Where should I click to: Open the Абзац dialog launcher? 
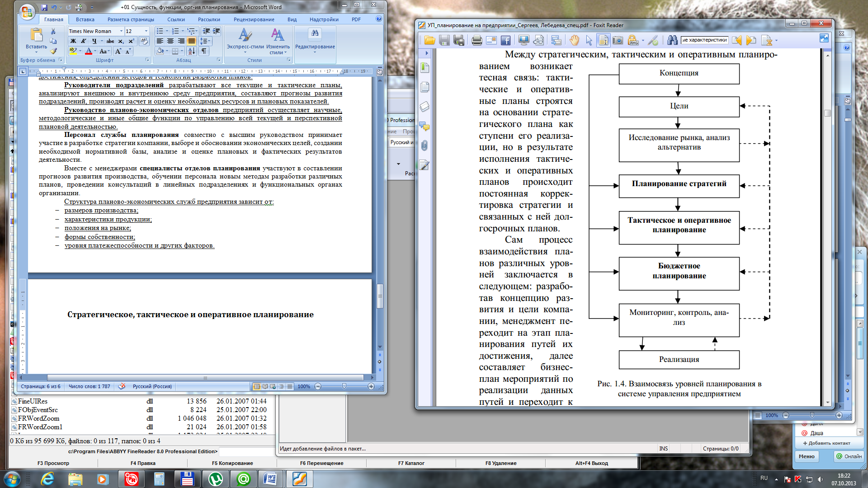point(219,60)
